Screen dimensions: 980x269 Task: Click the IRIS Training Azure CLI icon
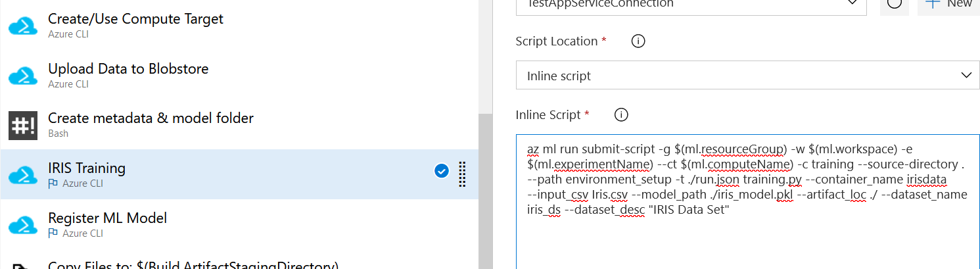tap(22, 175)
